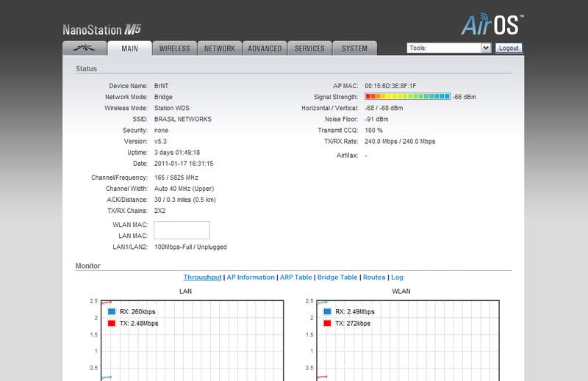This screenshot has width=588, height=381.
Task: Click the blue WLAN RX legend swatch
Action: 327,311
